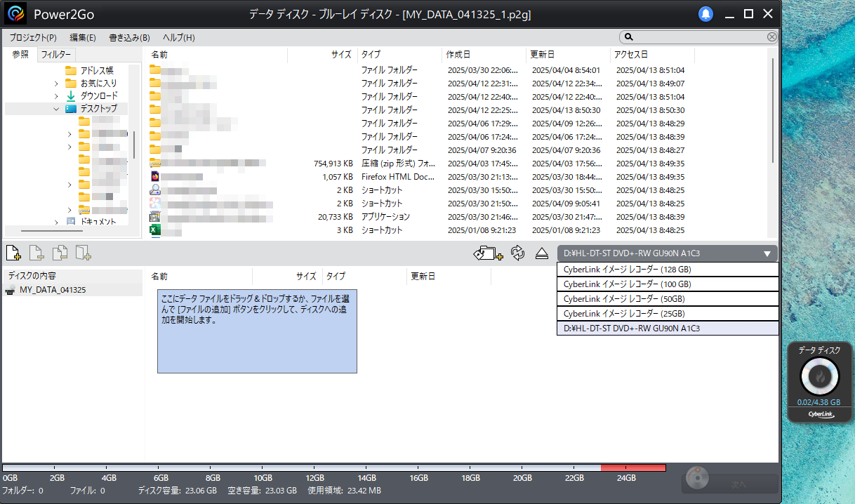Click the application file icon of the 20,733 KB row

click(x=155, y=217)
